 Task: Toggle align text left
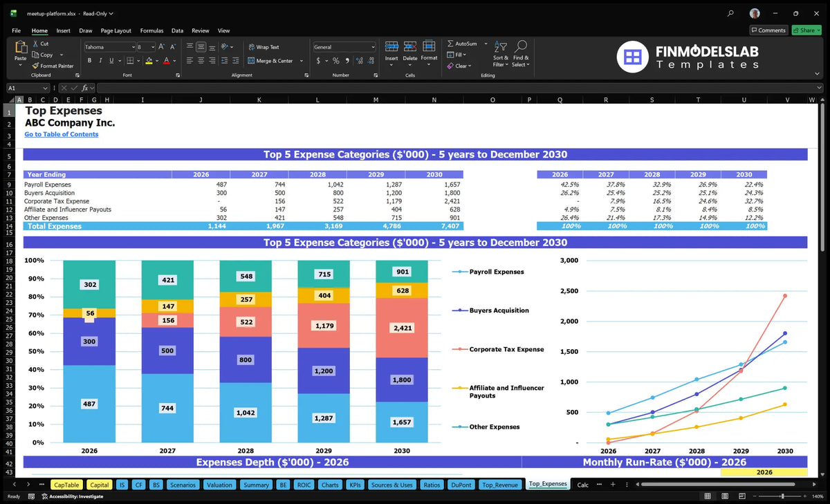pos(190,61)
